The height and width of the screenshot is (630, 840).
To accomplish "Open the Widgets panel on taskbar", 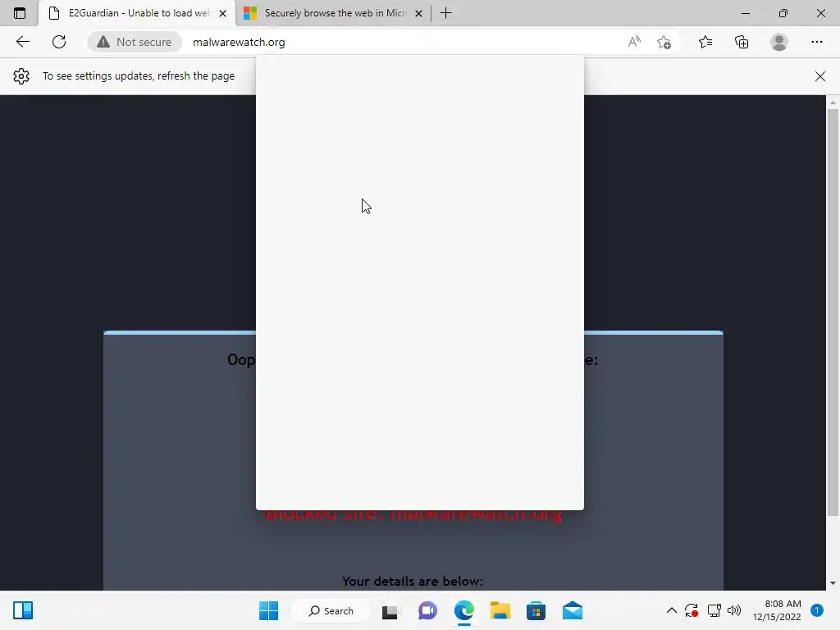I will tap(23, 610).
